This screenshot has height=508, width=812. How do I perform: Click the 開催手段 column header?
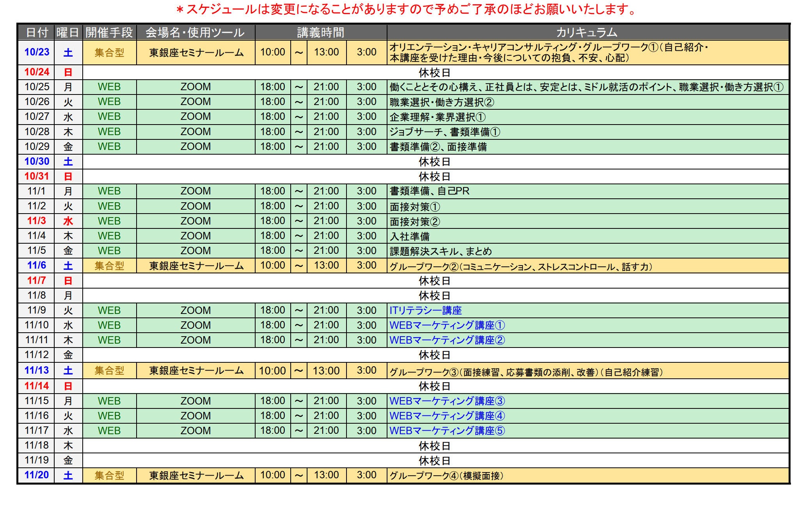[x=110, y=32]
